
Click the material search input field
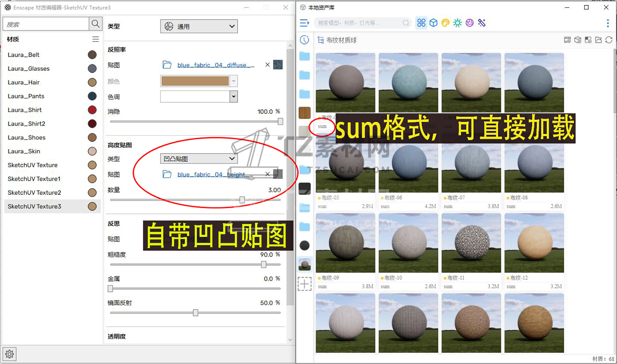[46, 24]
